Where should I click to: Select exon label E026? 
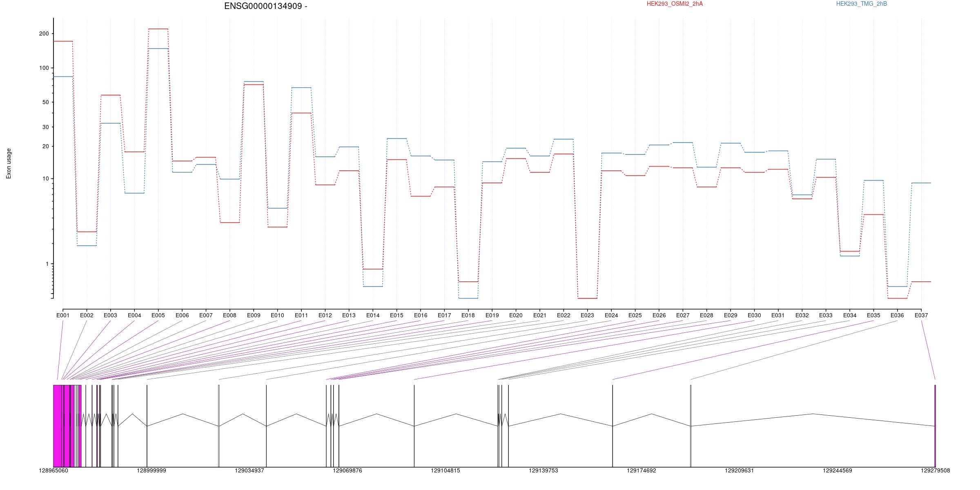coord(659,315)
